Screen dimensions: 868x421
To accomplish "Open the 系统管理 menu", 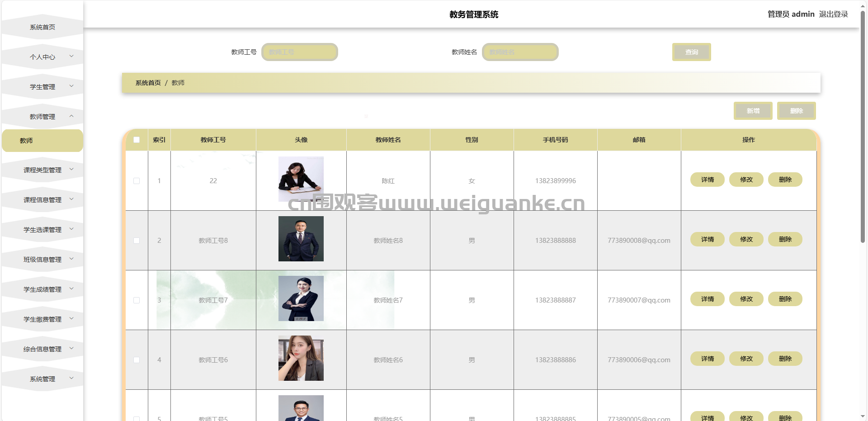I will coord(42,379).
